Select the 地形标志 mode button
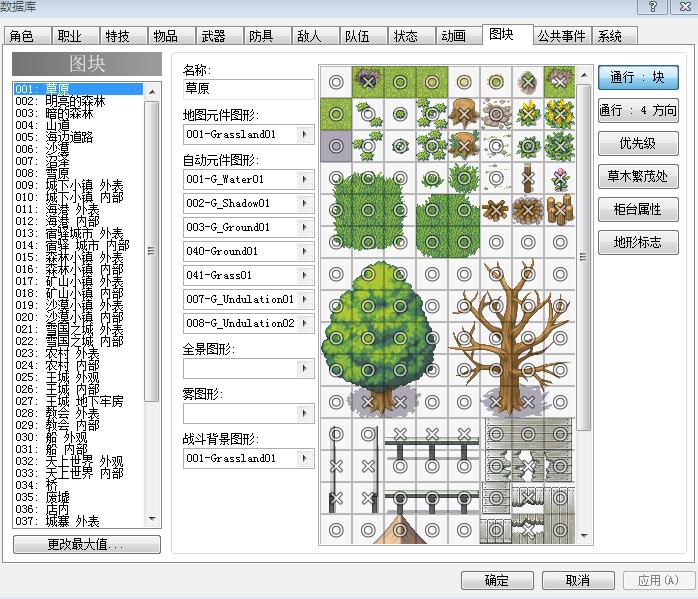698x599 pixels. [638, 242]
